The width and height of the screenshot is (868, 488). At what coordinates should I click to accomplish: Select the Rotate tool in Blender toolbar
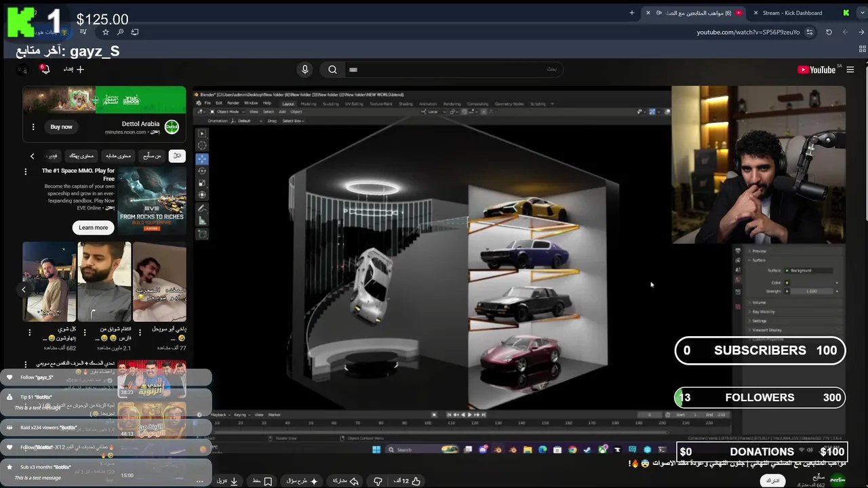(x=202, y=171)
